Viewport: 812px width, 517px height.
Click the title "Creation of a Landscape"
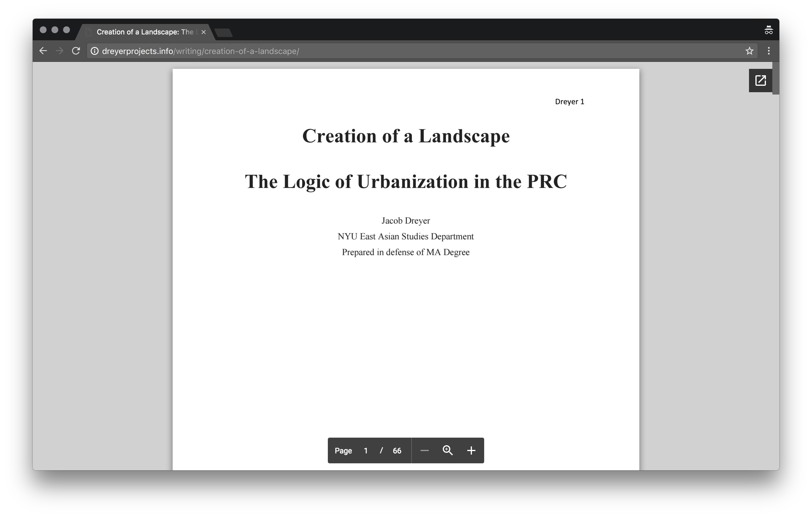[x=406, y=136]
